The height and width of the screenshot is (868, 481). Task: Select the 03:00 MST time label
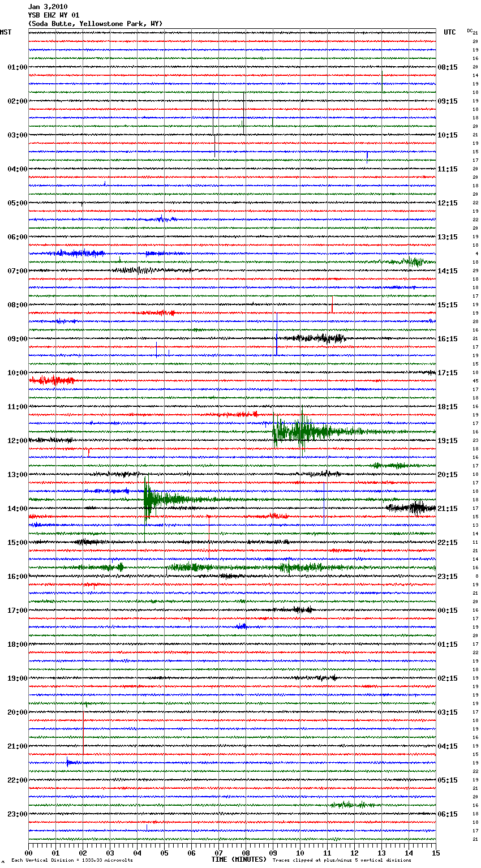(18, 135)
